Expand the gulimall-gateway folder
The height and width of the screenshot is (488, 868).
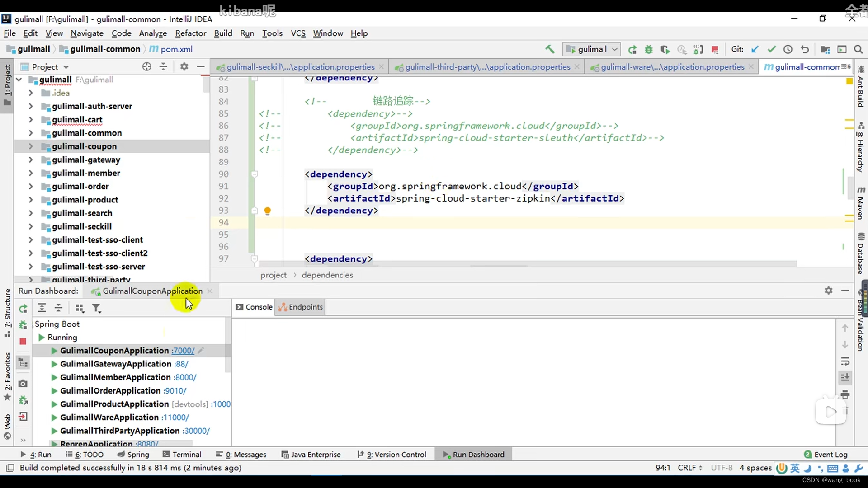click(x=30, y=160)
